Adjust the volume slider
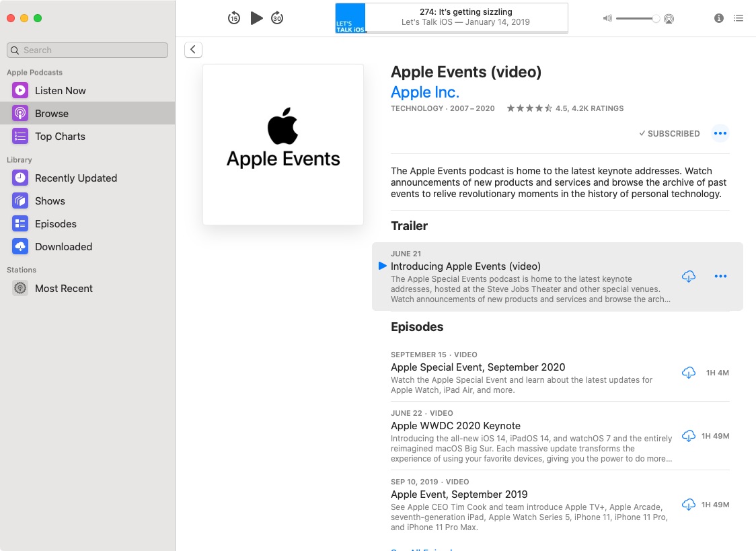Image resolution: width=756 pixels, height=551 pixels. (638, 18)
